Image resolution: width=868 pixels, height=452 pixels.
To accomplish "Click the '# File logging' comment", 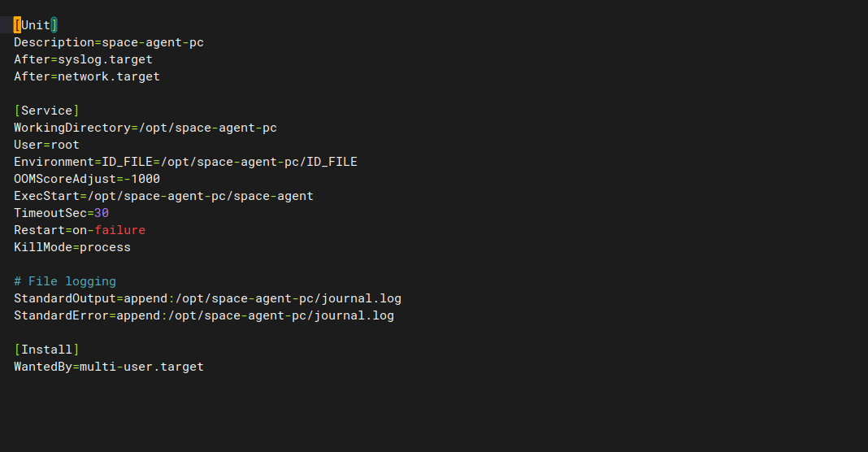I will [x=65, y=281].
